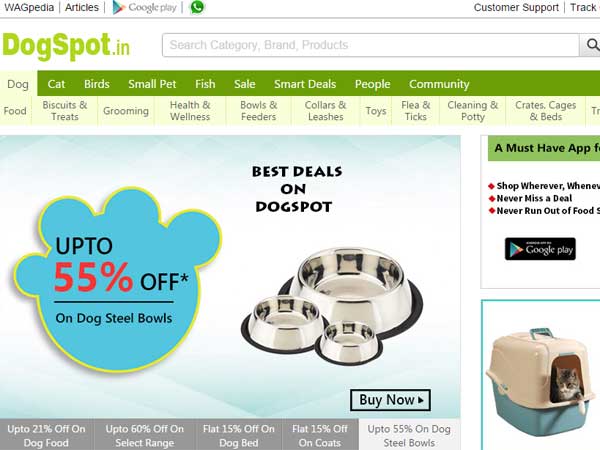Open the Customer Support link
The image size is (600, 450).
coord(516,7)
